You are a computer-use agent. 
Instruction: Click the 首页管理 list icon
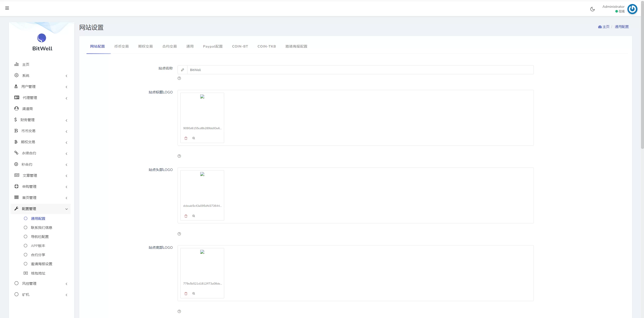pyautogui.click(x=17, y=197)
